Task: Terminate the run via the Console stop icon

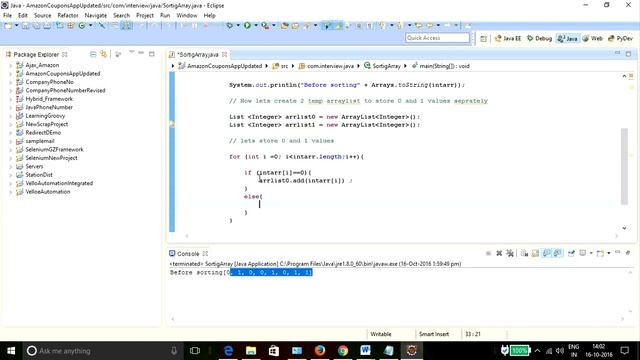Action: click(x=488, y=253)
